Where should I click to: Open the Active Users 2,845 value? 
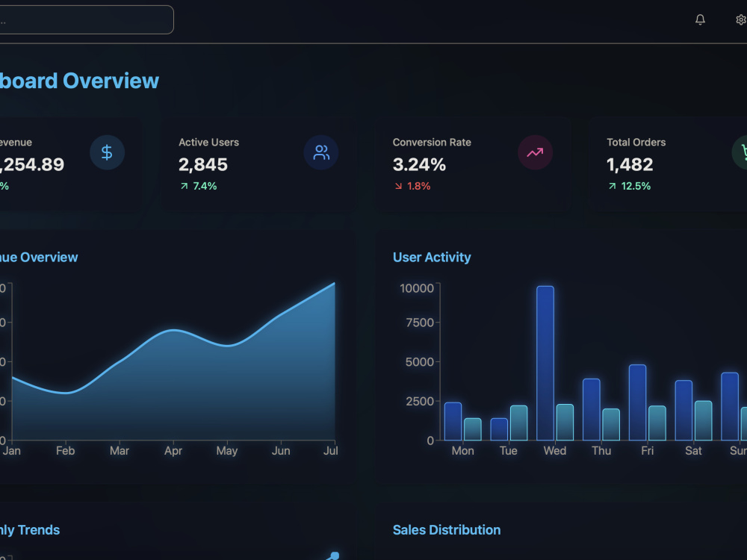coord(203,165)
